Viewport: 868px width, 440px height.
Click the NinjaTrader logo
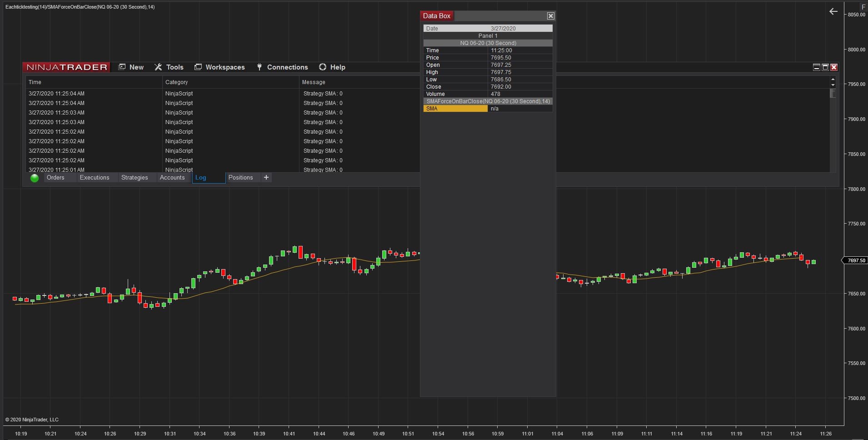coord(66,67)
